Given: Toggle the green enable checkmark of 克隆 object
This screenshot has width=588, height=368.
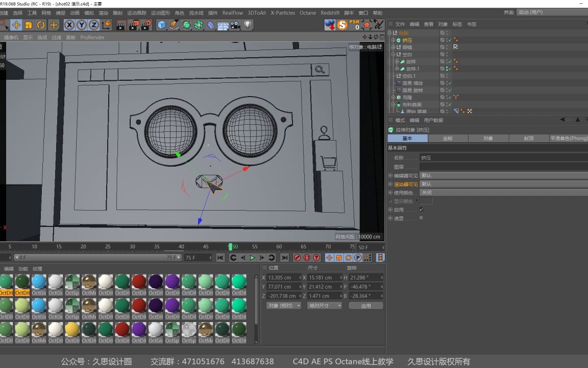Looking at the screenshot, I should coord(450,97).
